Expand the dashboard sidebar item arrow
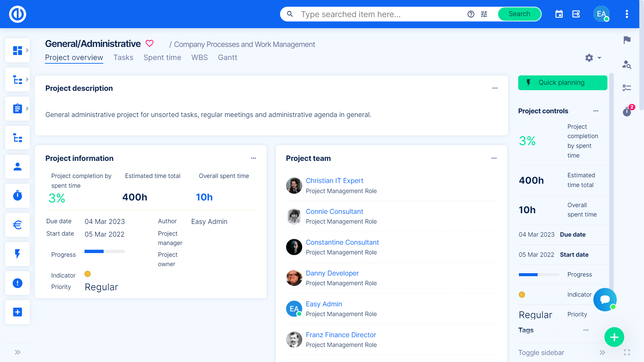Viewport: 644px width, 362px height. (x=28, y=50)
